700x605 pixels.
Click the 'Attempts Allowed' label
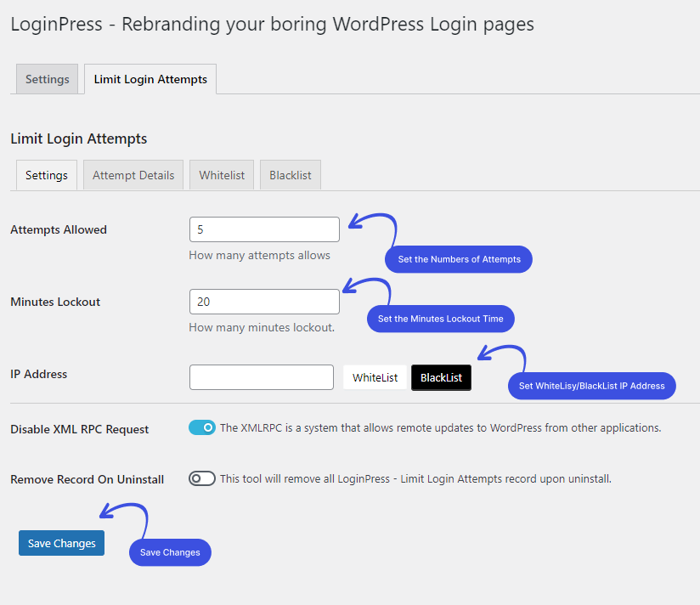pos(59,229)
